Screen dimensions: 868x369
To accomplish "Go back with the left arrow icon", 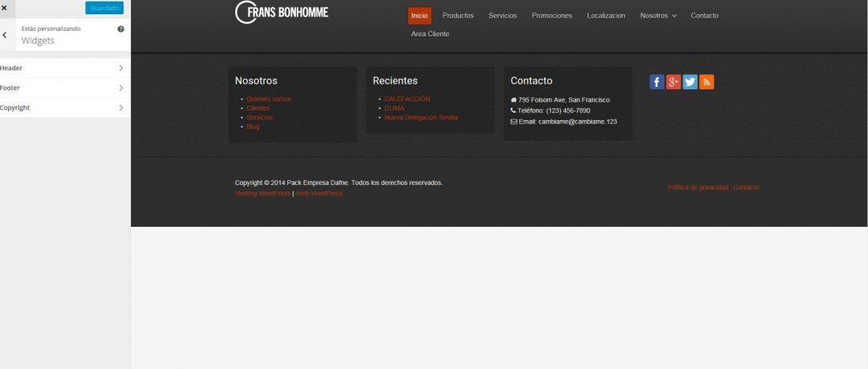I will click(5, 35).
